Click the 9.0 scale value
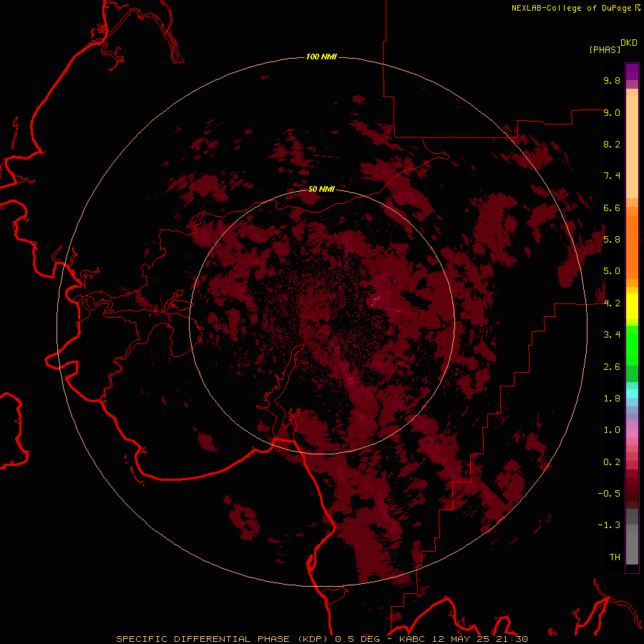Viewport: 644px width, 644px height. tap(612, 112)
